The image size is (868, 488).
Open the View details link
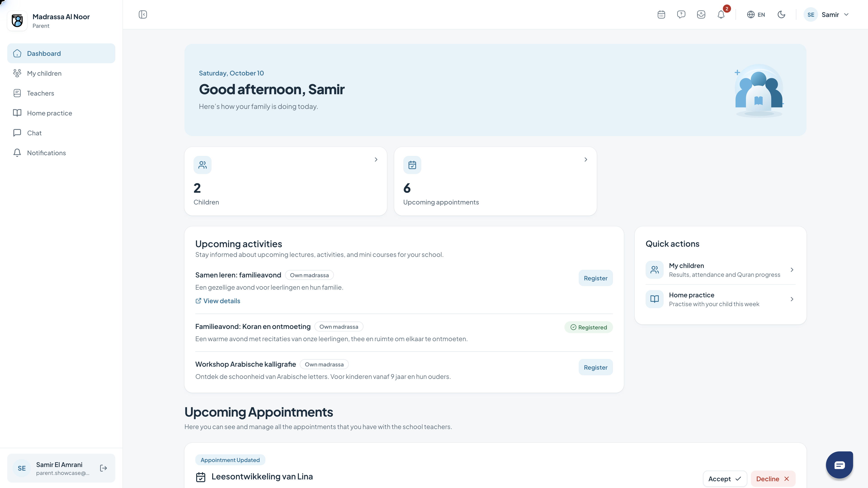coord(218,301)
